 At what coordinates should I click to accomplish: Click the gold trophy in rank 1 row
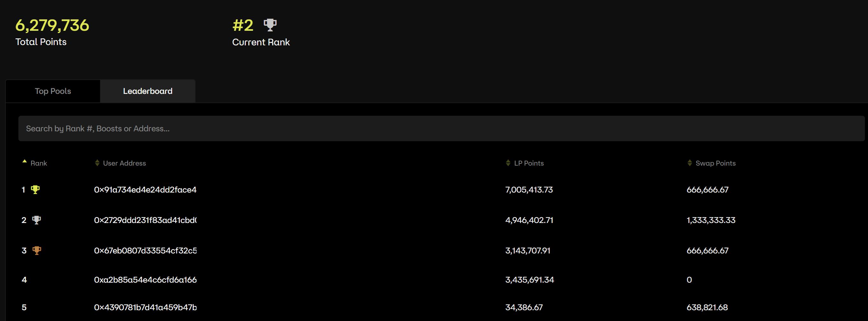35,189
